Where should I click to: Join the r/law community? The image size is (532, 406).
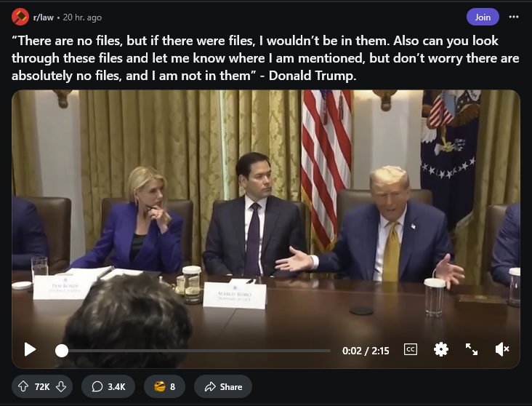(483, 17)
